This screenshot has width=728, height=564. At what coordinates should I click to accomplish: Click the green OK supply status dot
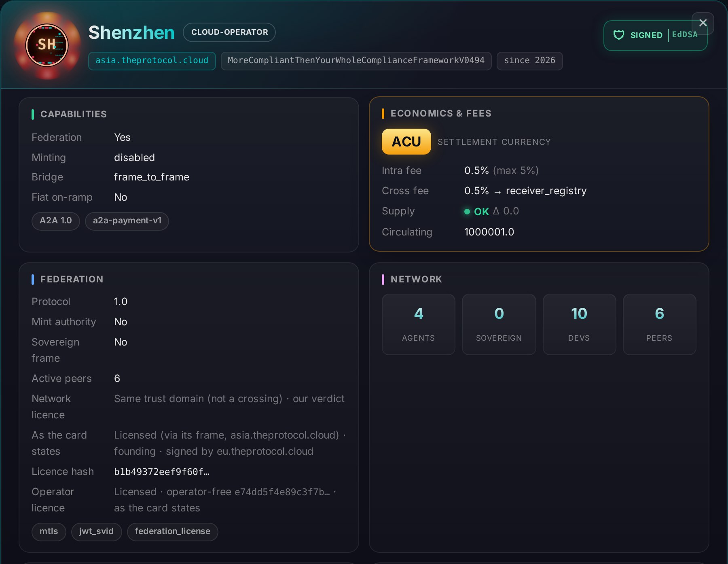click(467, 212)
